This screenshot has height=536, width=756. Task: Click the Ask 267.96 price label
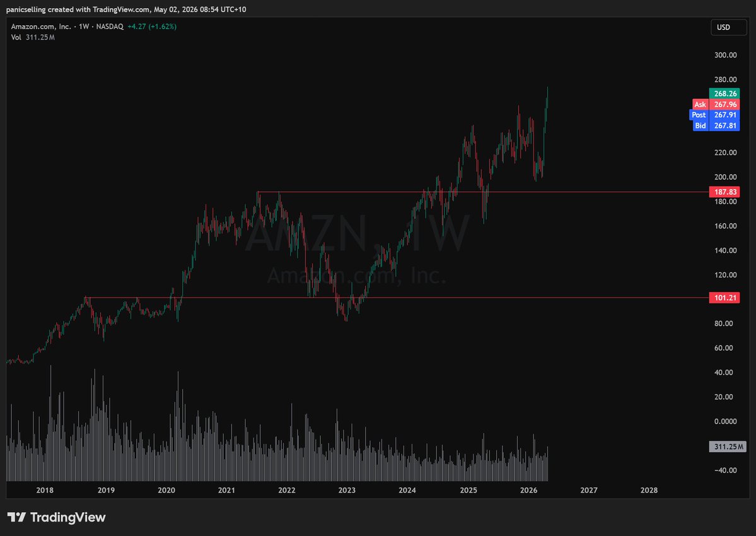click(x=716, y=104)
